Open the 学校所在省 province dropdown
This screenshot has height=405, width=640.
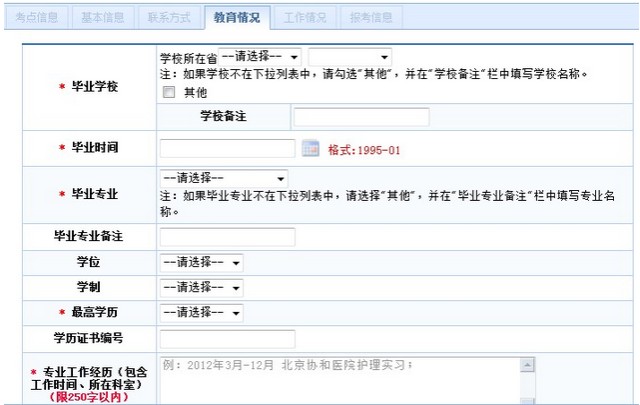(260, 58)
